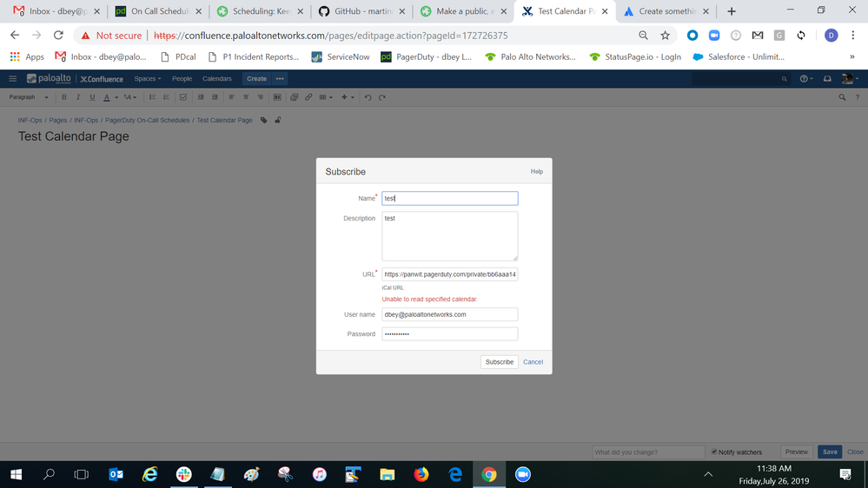Click the insert files and images icon
The height and width of the screenshot is (488, 868).
point(294,97)
